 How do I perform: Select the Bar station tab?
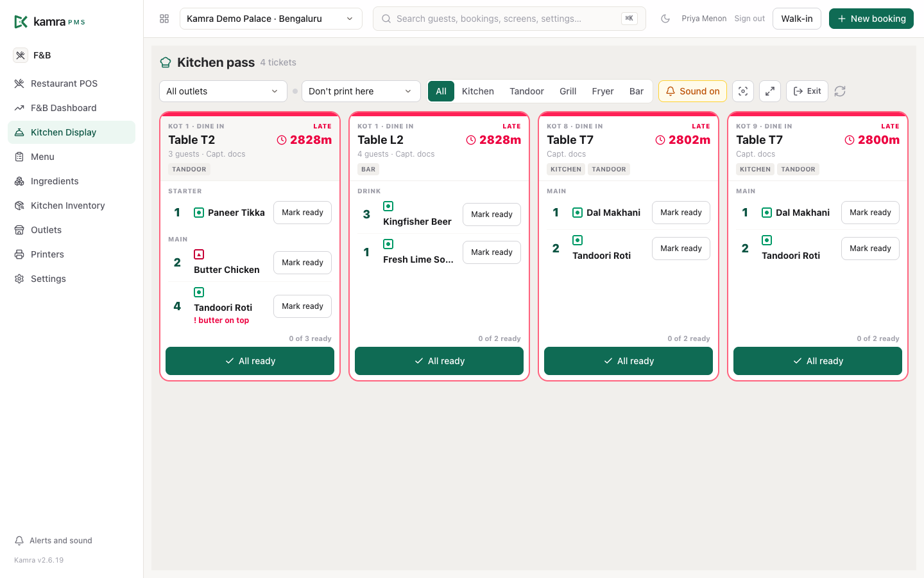[637, 91]
